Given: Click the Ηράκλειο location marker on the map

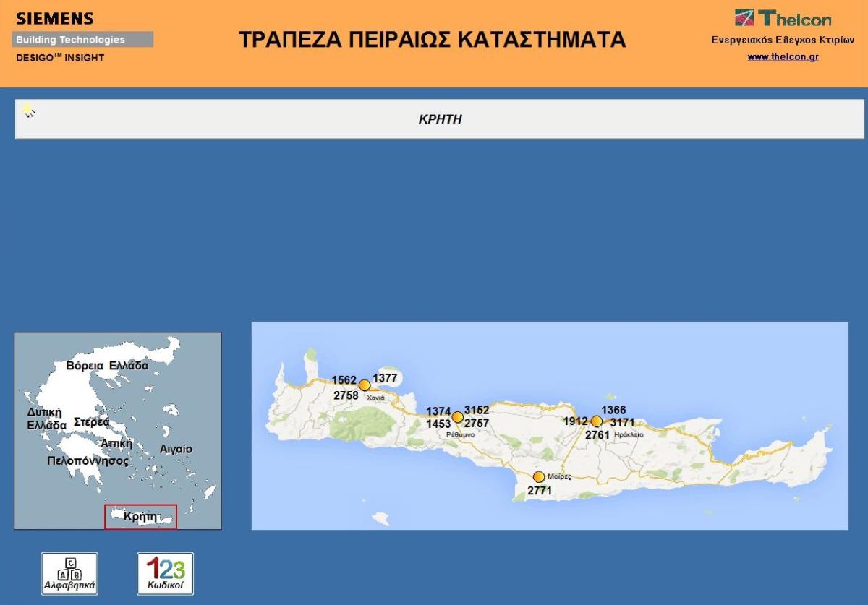Looking at the screenshot, I should (x=596, y=421).
